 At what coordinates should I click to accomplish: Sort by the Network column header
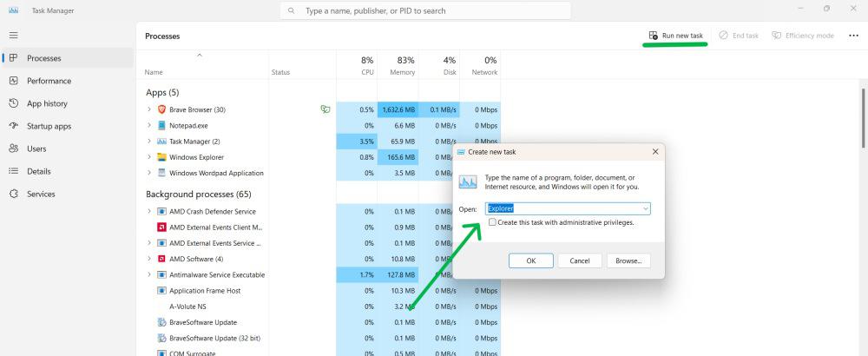point(480,65)
